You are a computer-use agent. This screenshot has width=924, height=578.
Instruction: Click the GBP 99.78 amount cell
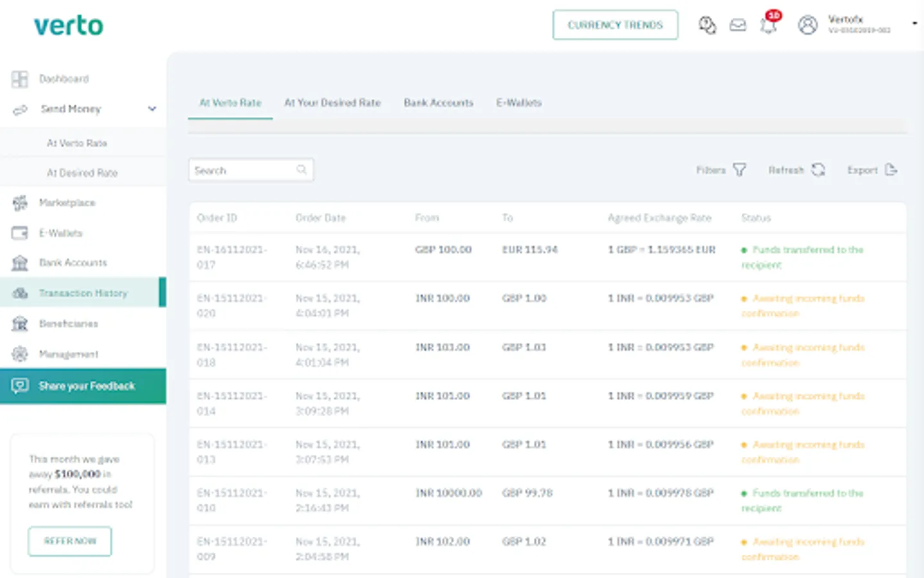pos(527,493)
